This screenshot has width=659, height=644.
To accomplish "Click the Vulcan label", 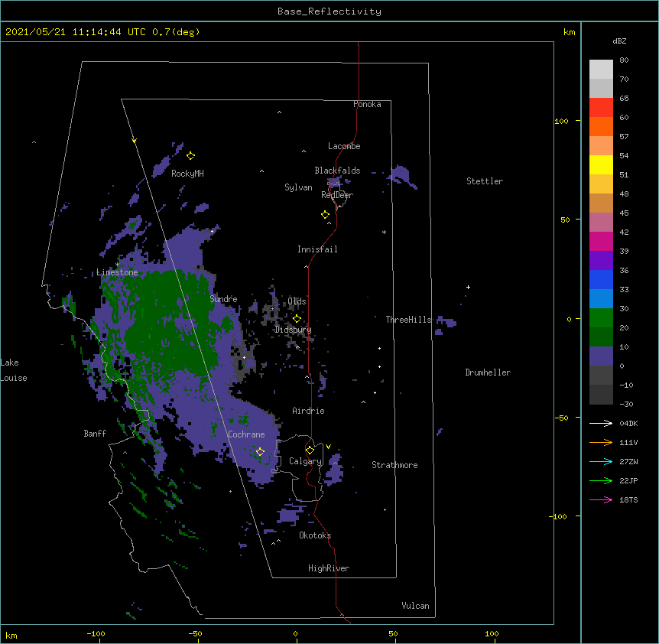I will pos(415,606).
